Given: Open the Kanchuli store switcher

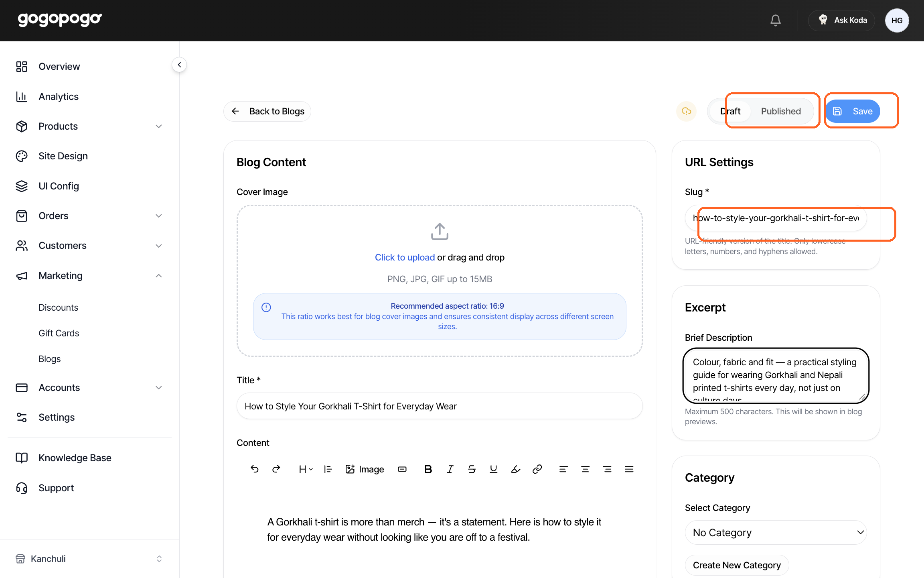Looking at the screenshot, I should (89, 559).
